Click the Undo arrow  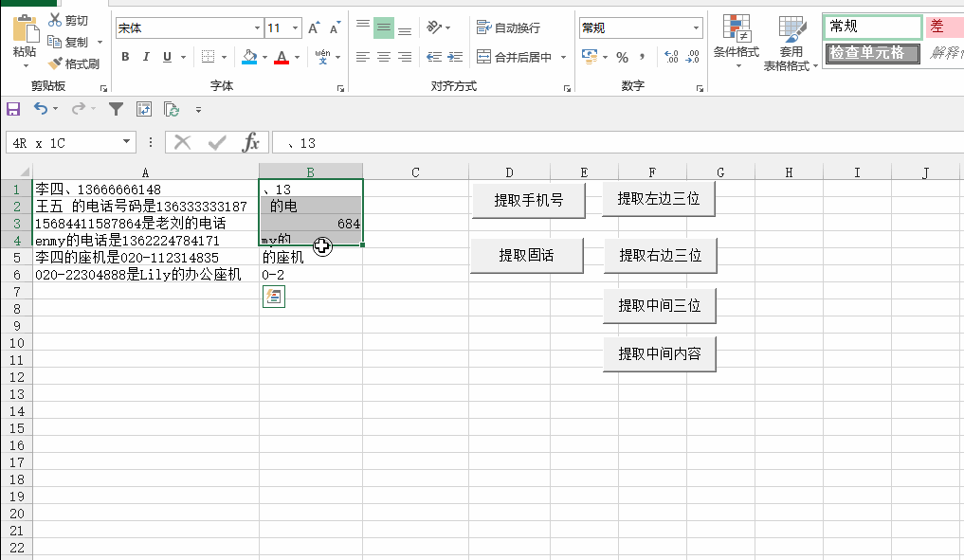41,109
